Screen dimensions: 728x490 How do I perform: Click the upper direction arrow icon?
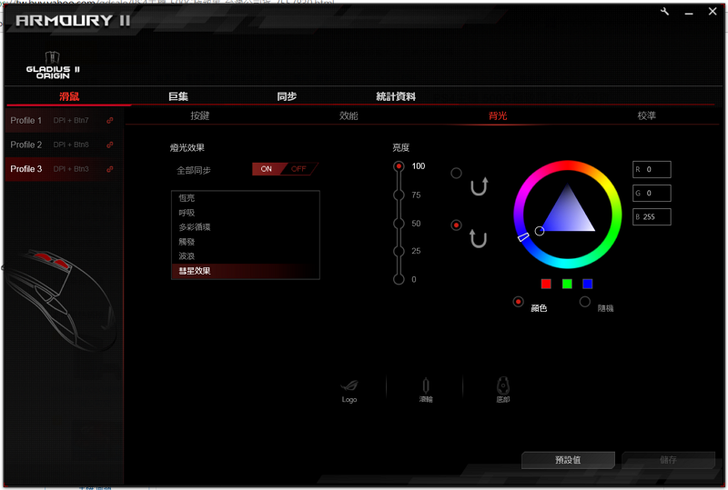click(x=479, y=186)
